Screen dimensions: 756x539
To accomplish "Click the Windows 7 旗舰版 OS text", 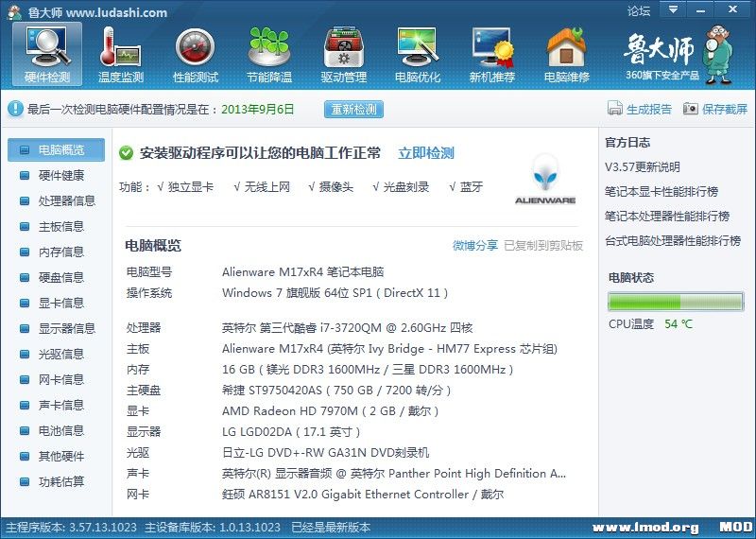I will click(x=335, y=293).
